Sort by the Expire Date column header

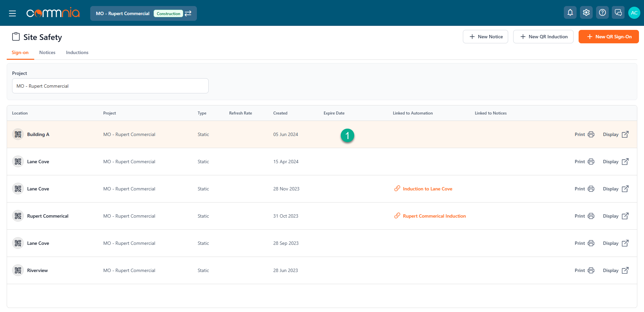(x=334, y=113)
